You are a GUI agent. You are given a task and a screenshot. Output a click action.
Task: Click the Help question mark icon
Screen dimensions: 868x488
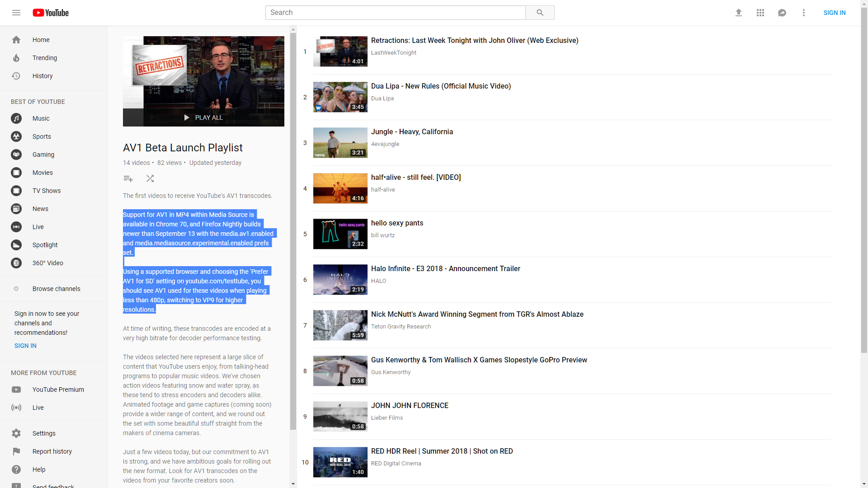[x=16, y=469]
